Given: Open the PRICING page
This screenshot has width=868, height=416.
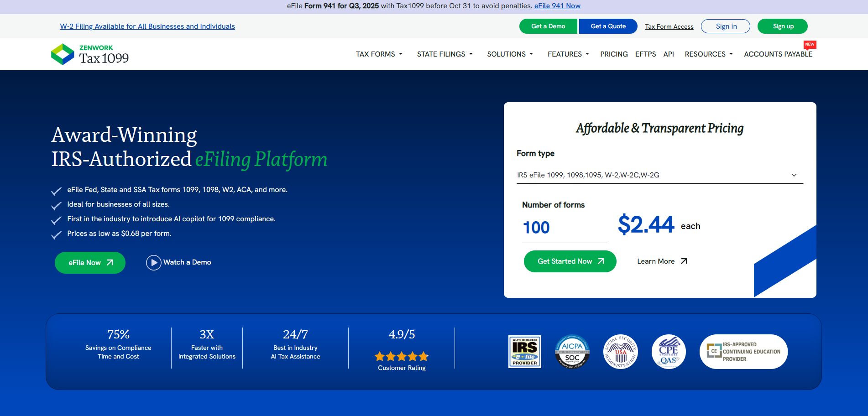Looking at the screenshot, I should pyautogui.click(x=614, y=54).
